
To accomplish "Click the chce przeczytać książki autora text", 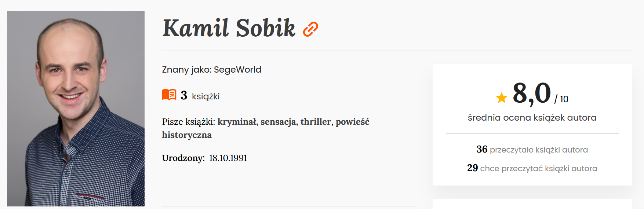I will [x=539, y=168].
